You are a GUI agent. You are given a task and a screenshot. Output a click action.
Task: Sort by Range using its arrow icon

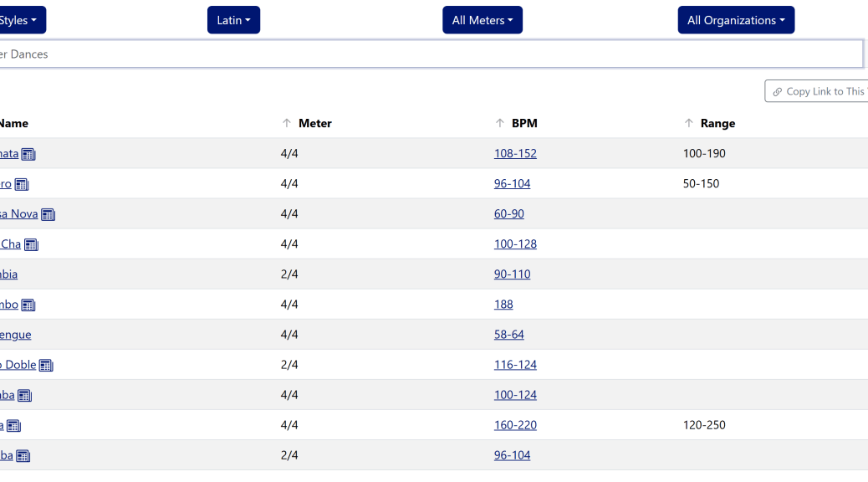tap(689, 123)
